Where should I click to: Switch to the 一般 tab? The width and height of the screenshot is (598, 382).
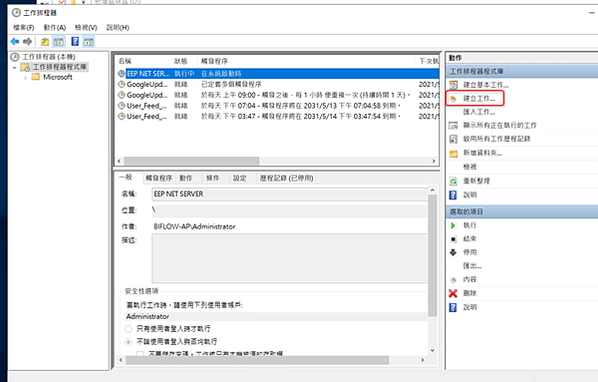pyautogui.click(x=125, y=177)
